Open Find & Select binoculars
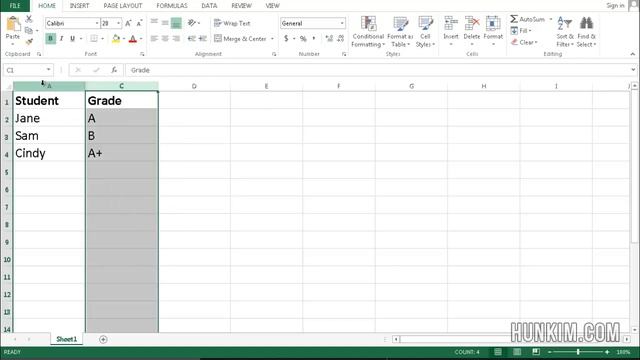Image resolution: width=640 pixels, height=360 pixels. coord(587,32)
